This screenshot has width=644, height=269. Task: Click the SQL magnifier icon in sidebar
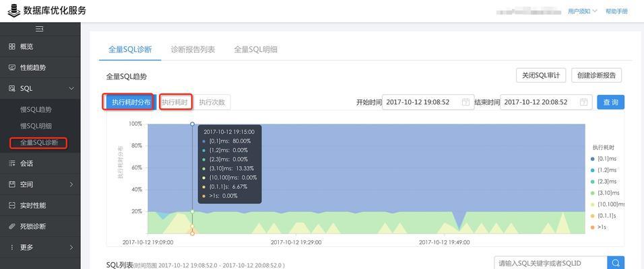click(12, 89)
